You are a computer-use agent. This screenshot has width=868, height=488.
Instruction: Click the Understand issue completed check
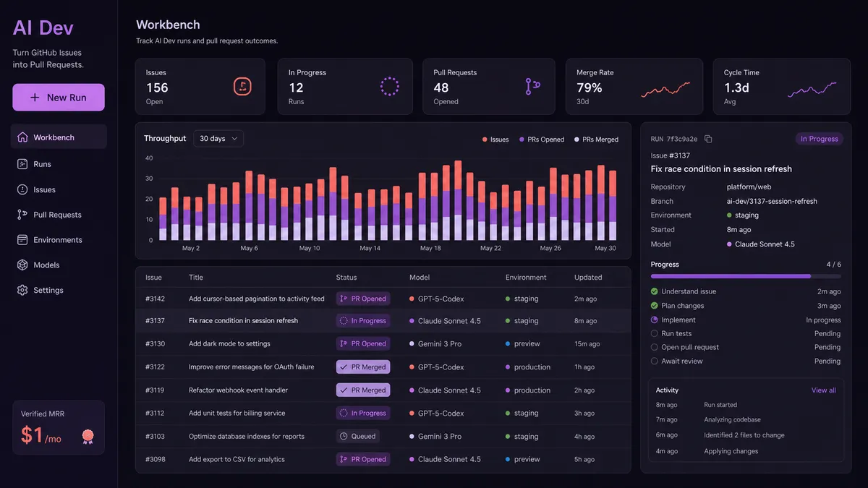pos(655,291)
